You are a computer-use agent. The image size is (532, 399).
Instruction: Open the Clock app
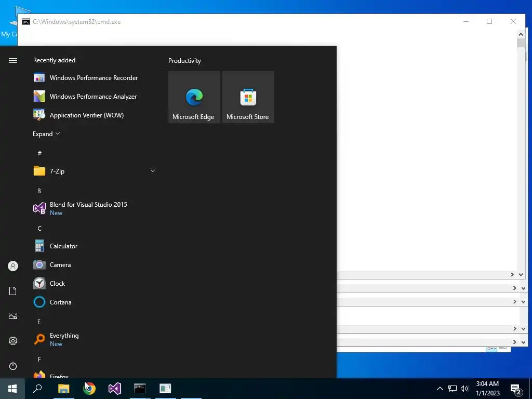pyautogui.click(x=94, y=283)
